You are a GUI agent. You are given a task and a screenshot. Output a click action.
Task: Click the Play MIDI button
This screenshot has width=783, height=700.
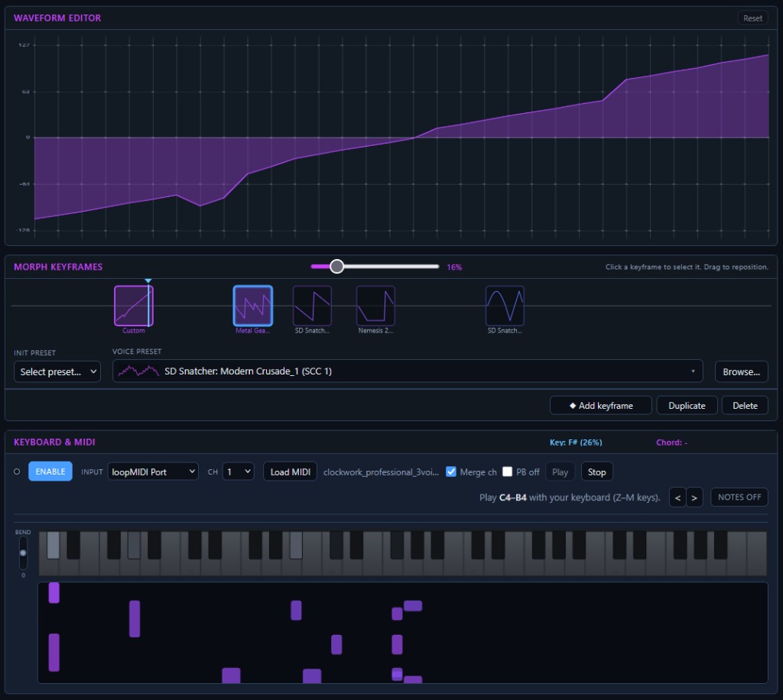pyautogui.click(x=560, y=472)
